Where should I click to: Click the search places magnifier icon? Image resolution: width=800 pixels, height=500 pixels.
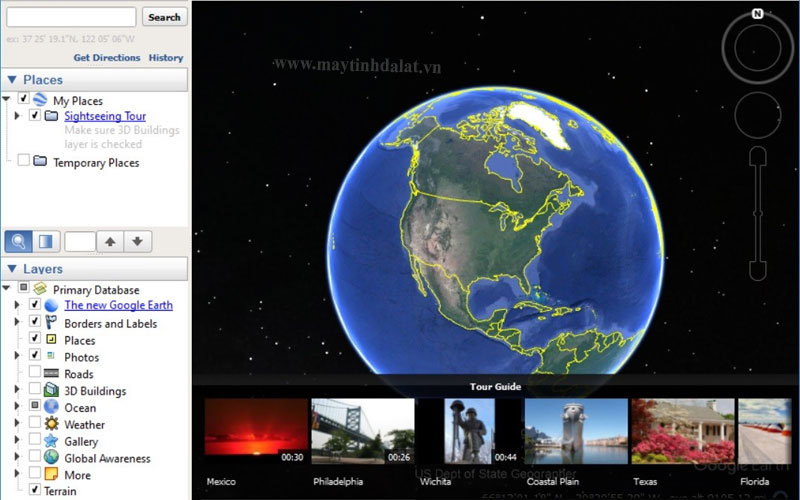18,241
